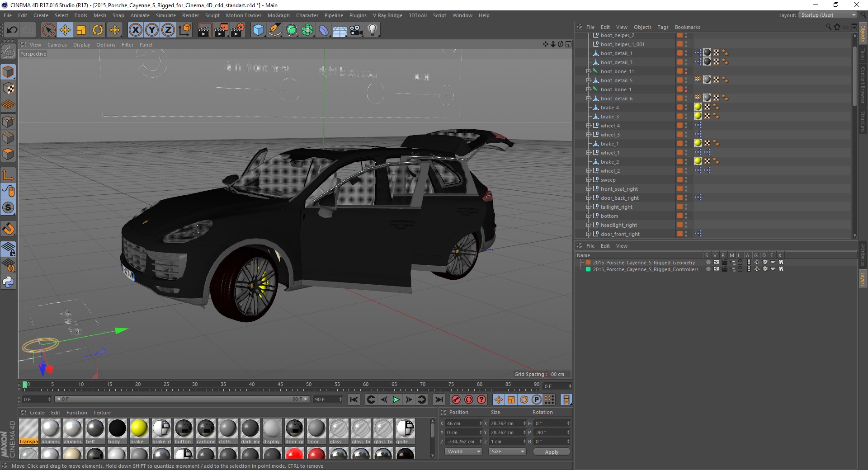
Task: Click the timeline frame 45 marker
Action: (280, 385)
